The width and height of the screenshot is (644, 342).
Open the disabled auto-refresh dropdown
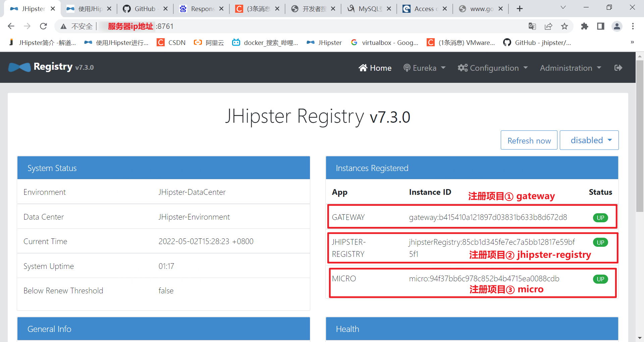[x=589, y=140]
